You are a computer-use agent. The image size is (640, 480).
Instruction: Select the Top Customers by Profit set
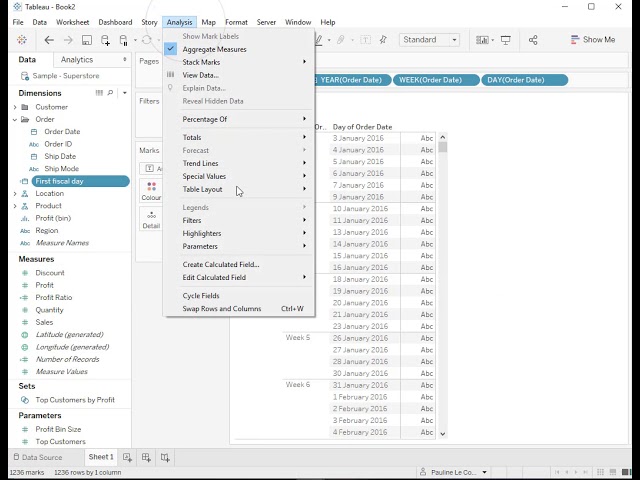pos(75,400)
